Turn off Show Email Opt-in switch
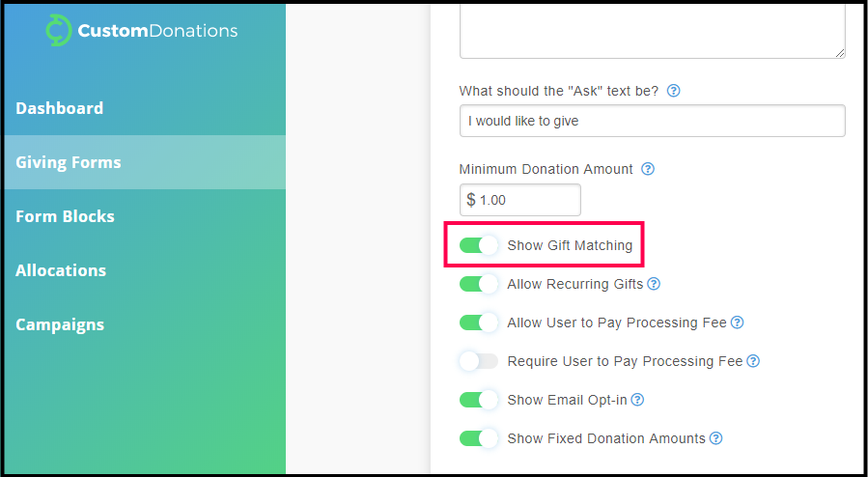Screen dimensions: 868x477 click(x=479, y=400)
